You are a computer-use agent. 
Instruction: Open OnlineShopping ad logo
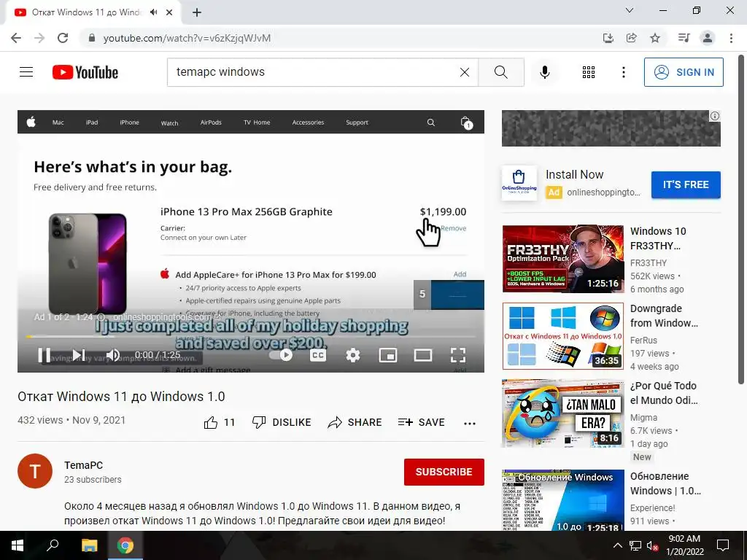pyautogui.click(x=519, y=183)
